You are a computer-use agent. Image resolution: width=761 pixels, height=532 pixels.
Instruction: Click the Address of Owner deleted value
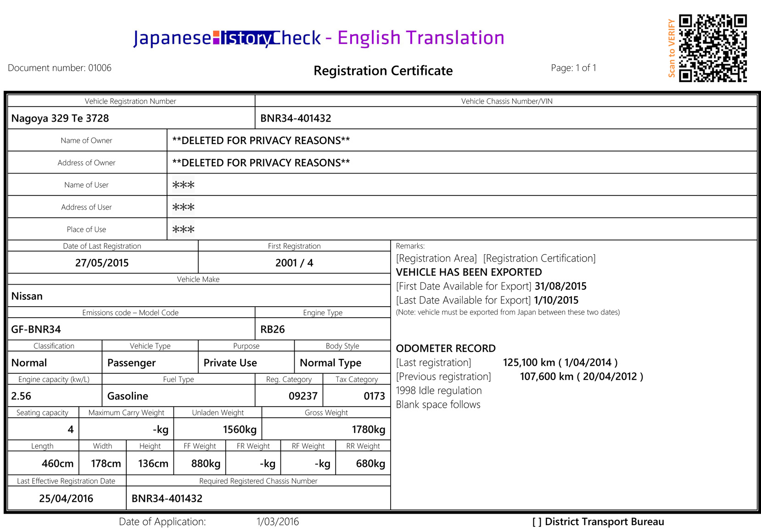pos(261,163)
